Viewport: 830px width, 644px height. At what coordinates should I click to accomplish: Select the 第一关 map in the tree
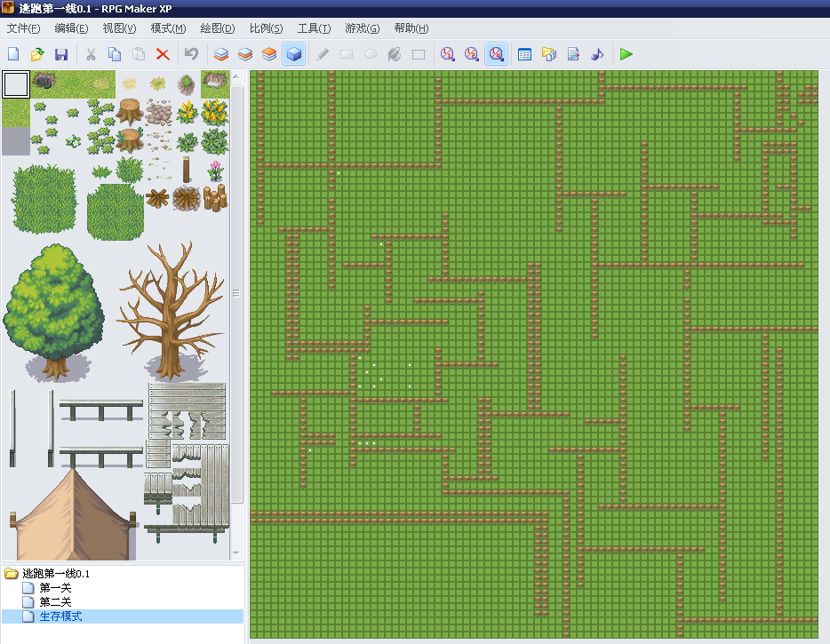pyautogui.click(x=55, y=588)
